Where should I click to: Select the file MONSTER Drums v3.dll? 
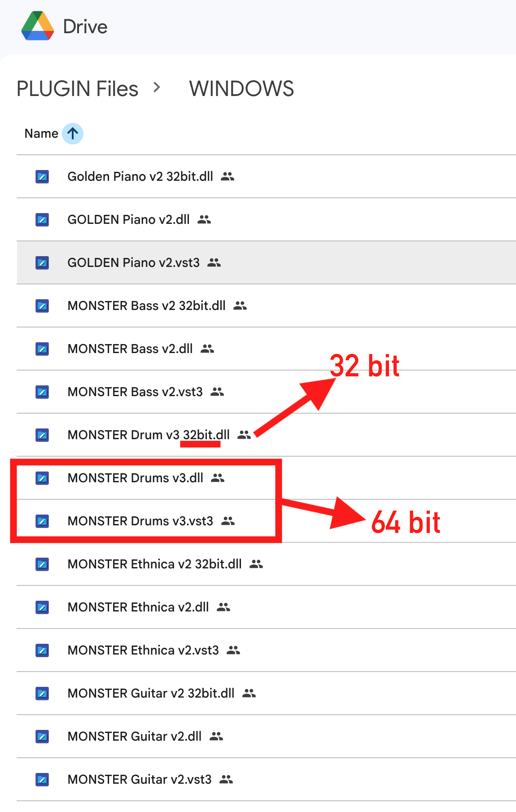(x=266, y=478)
